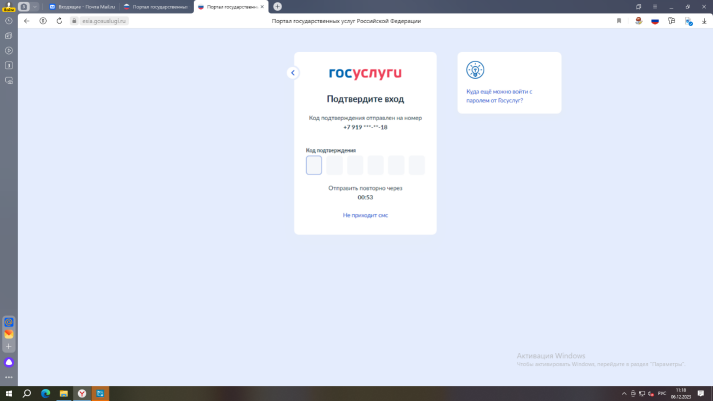Reload the current page
Image resolution: width=713 pixels, height=401 pixels.
point(58,20)
